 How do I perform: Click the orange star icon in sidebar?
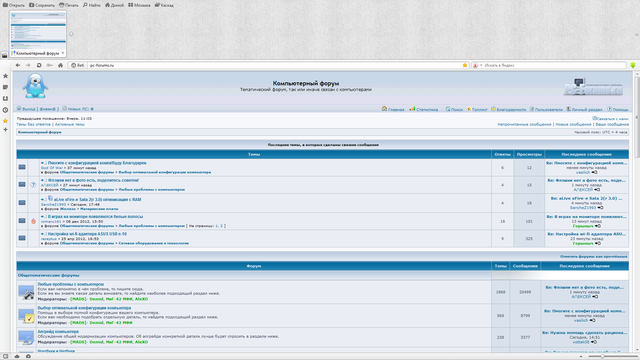(x=5, y=121)
